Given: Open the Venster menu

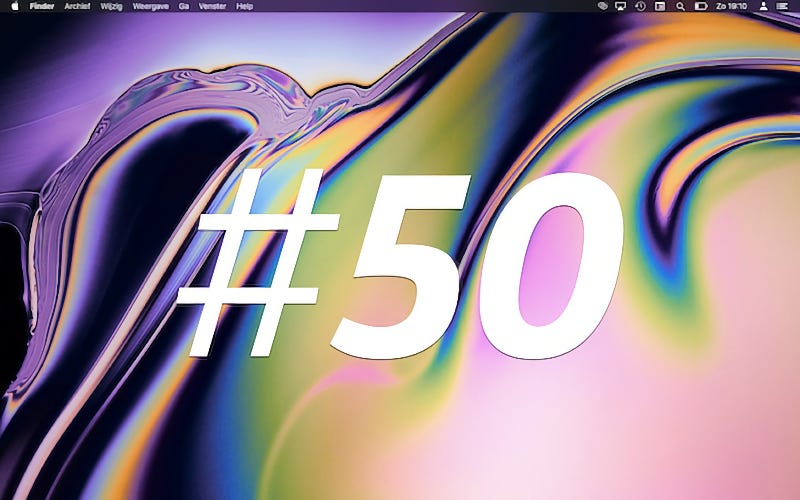Looking at the screenshot, I should pyautogui.click(x=212, y=6).
